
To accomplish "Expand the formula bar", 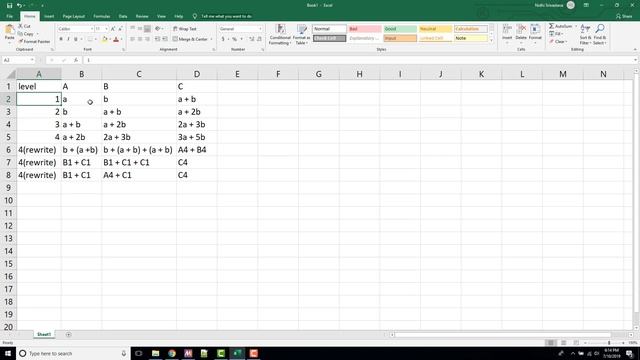I will (636, 60).
